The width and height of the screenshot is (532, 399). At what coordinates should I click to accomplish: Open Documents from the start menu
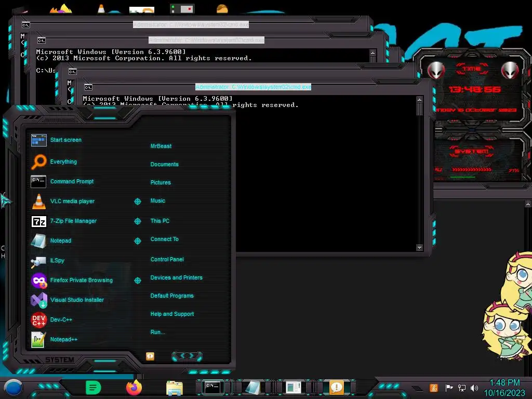click(165, 164)
